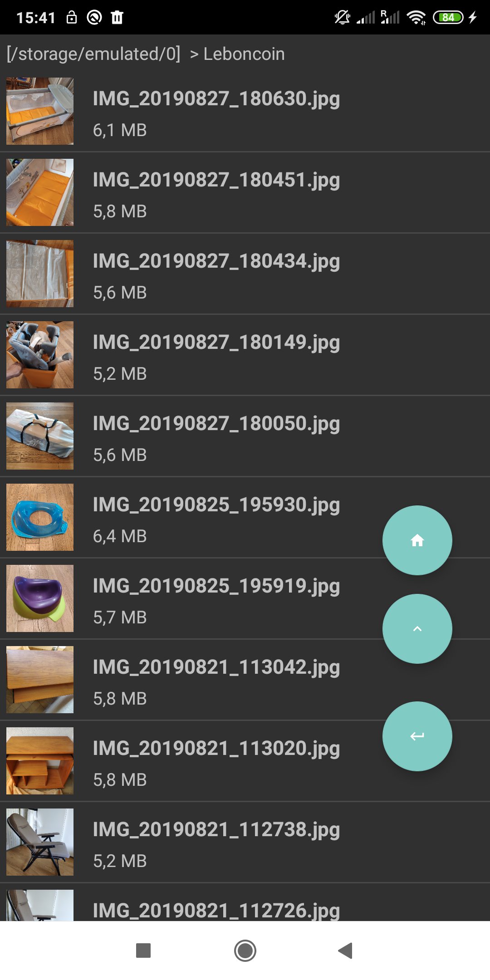
Task: Open blue ring thumbnail IMG_20190825_195930.jpg
Action: coord(40,517)
